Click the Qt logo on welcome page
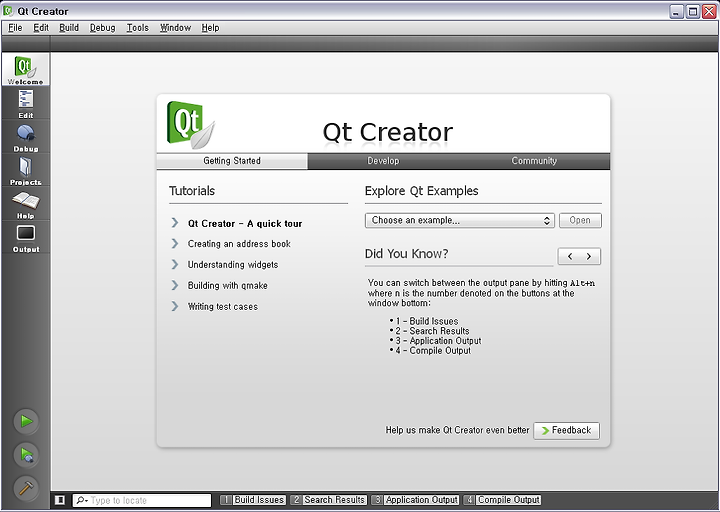 coord(191,125)
